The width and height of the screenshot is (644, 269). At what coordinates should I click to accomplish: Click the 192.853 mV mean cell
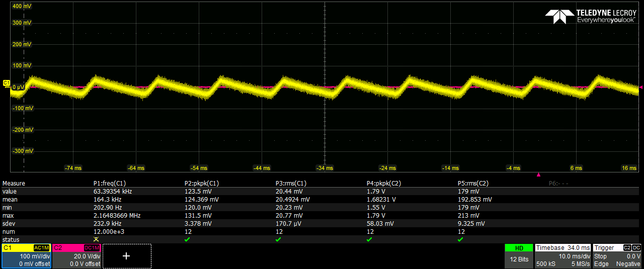coord(474,200)
